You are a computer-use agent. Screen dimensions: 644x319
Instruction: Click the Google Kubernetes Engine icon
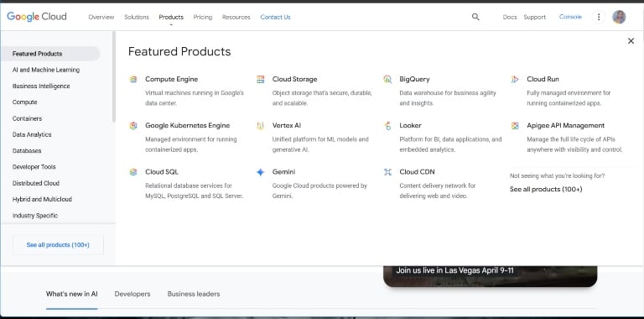click(133, 126)
